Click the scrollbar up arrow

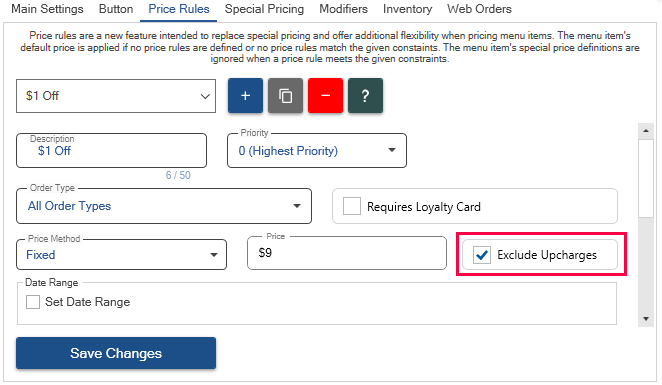click(646, 131)
